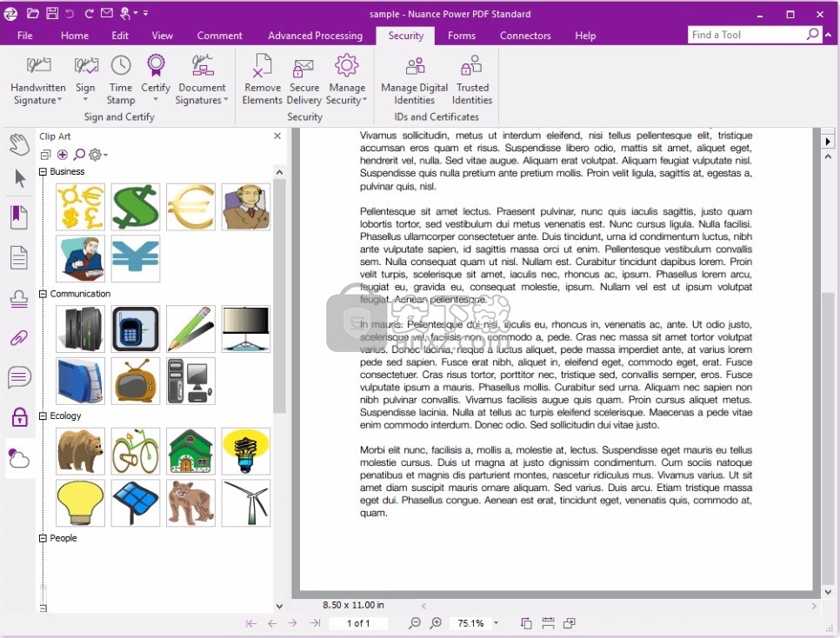Open the Comments panel in sidebar
Screen dimensions: 840x638
point(19,377)
